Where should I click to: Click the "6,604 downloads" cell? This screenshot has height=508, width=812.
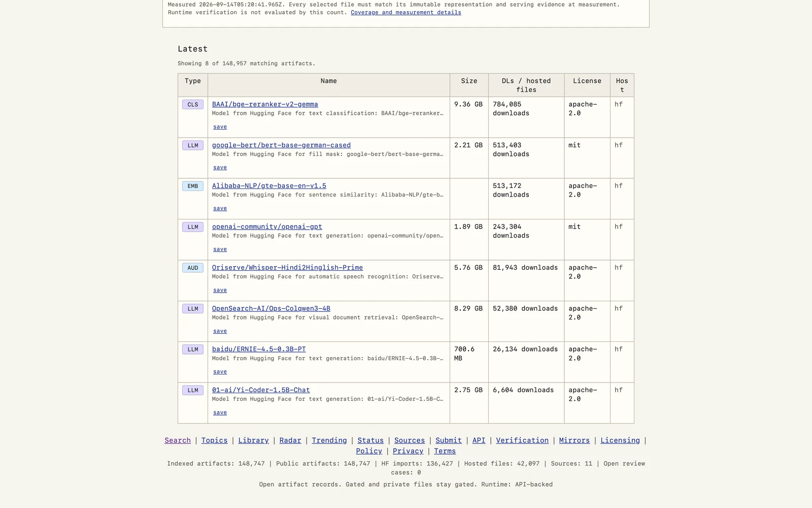[526, 403]
